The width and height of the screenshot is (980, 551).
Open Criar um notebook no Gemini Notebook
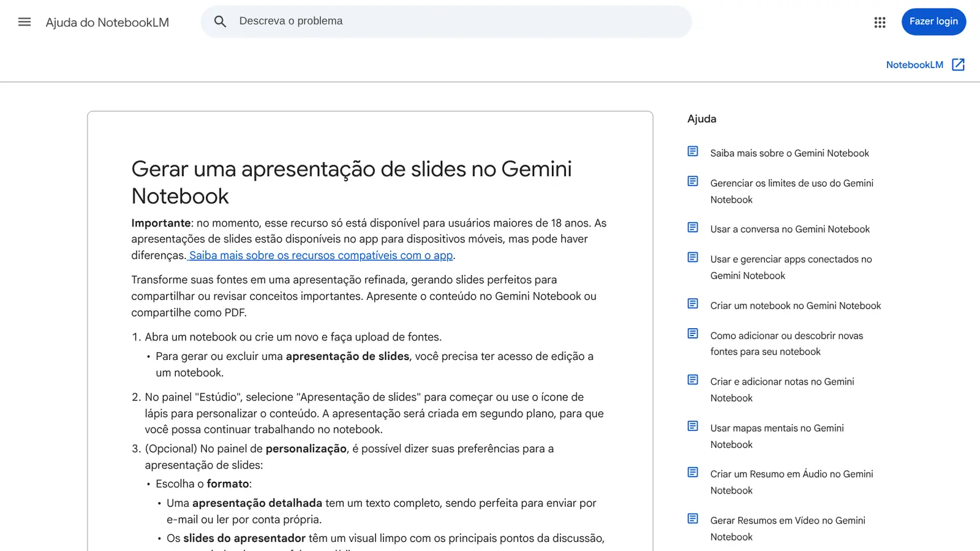point(796,305)
